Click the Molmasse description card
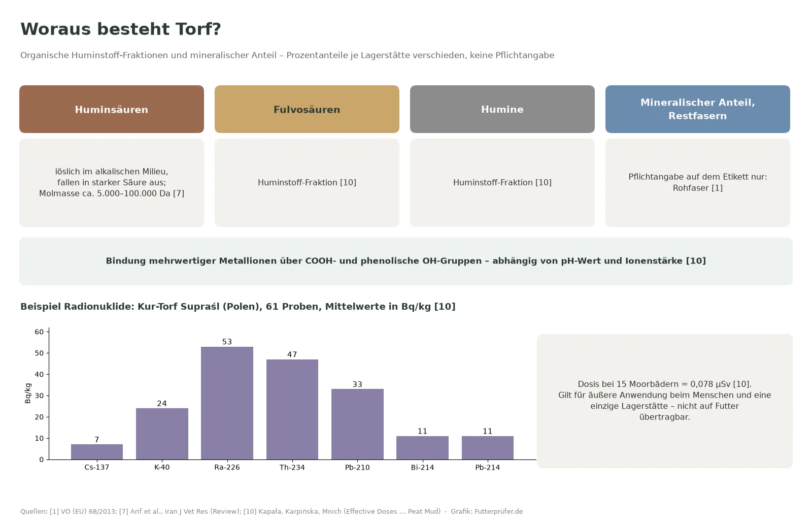 pyautogui.click(x=112, y=183)
